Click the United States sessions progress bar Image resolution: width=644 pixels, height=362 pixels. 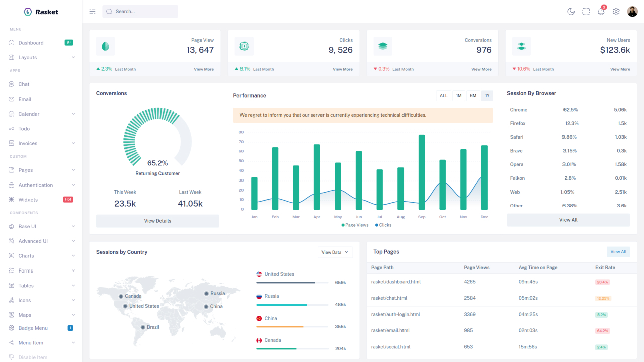point(292,283)
